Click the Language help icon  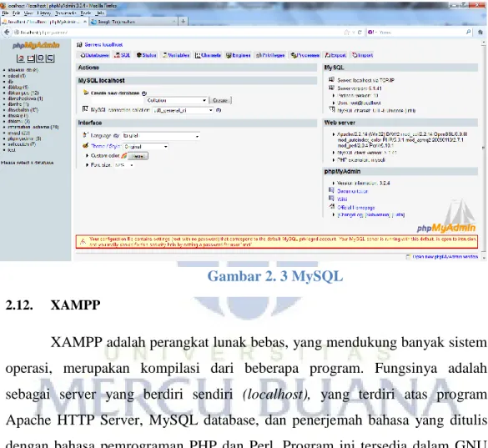pyautogui.click(x=116, y=136)
